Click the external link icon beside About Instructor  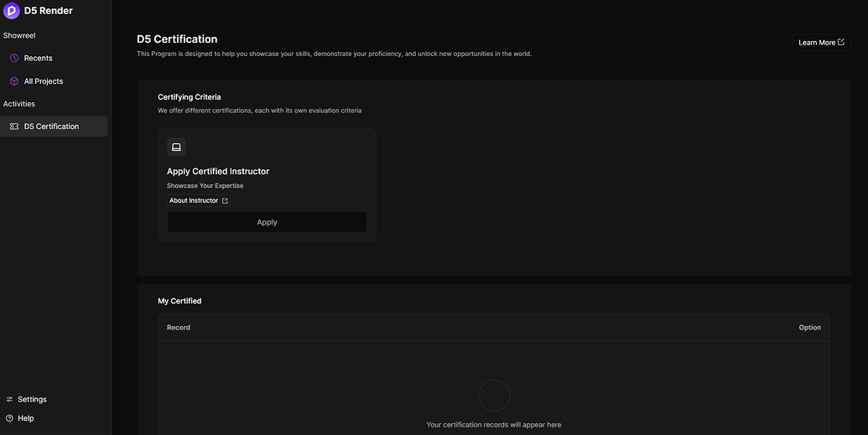click(225, 201)
